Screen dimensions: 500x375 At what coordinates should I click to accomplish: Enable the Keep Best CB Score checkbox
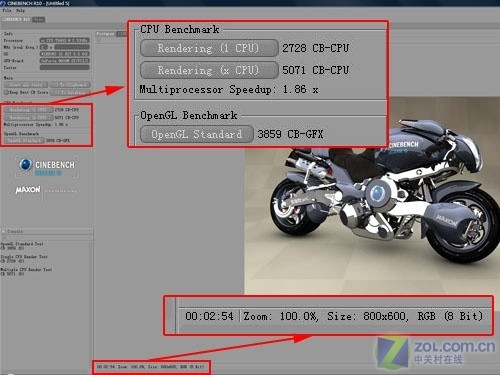(x=6, y=92)
